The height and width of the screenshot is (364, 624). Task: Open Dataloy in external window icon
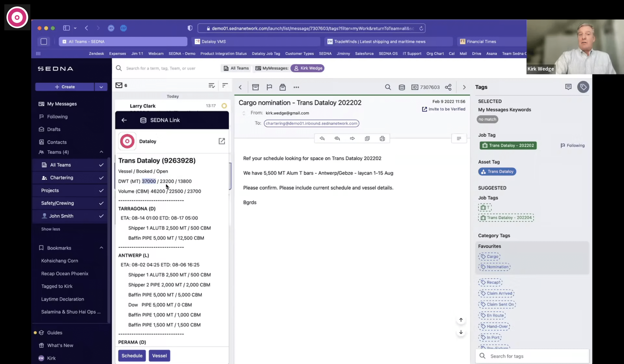click(222, 141)
